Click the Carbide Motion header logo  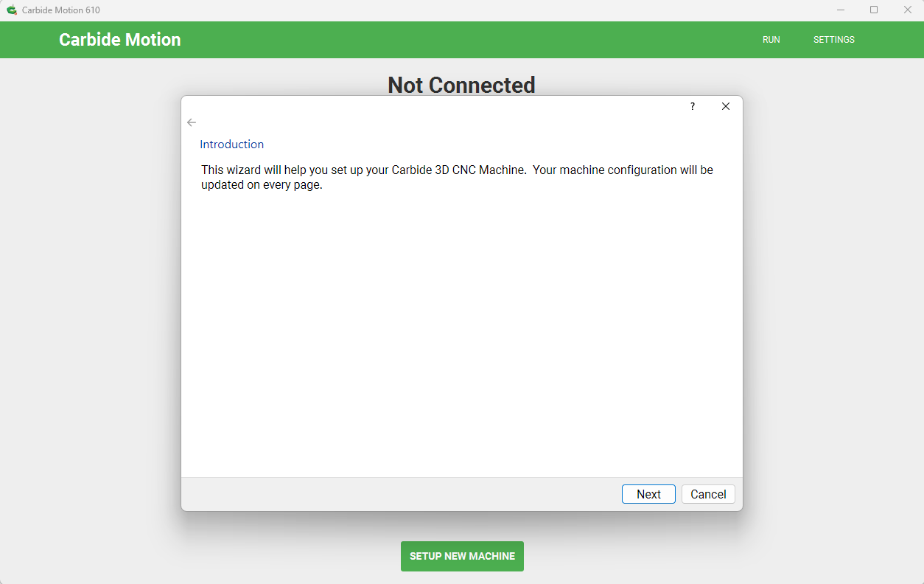click(x=119, y=40)
